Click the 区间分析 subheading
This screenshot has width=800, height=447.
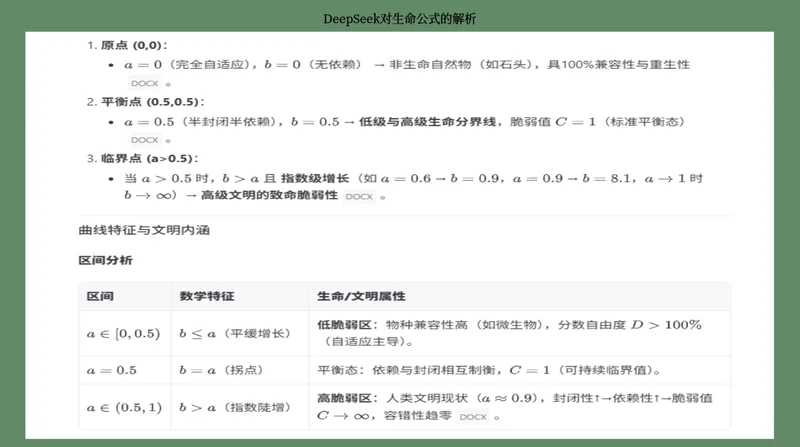click(x=105, y=260)
